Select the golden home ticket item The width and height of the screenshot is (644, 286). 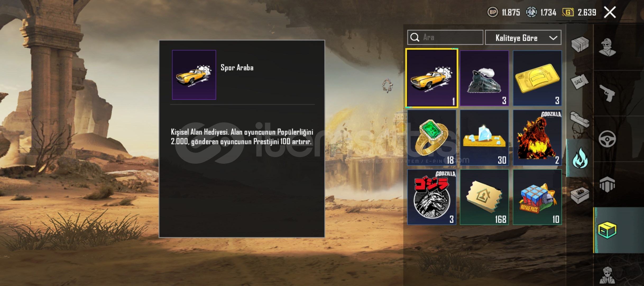484,197
